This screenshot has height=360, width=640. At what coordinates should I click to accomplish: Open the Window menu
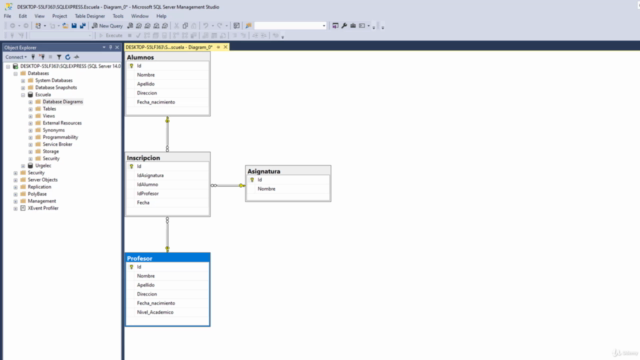[x=140, y=16]
